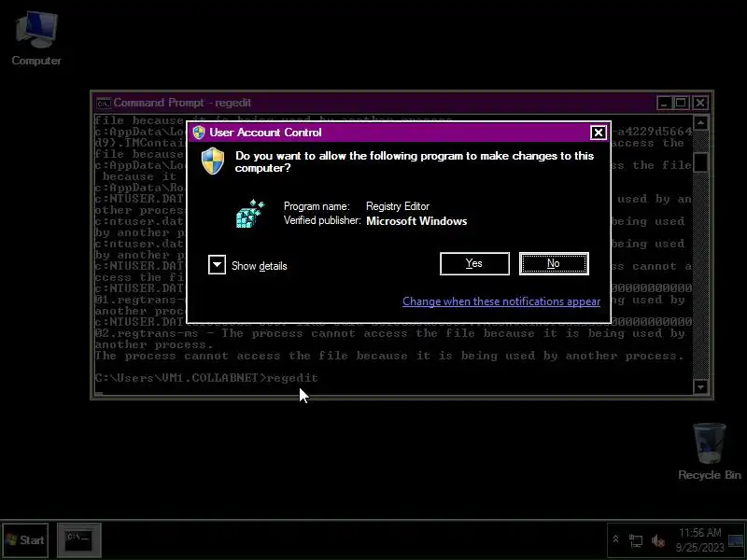Show hidden tray icons chevron
747x560 pixels.
point(615,539)
